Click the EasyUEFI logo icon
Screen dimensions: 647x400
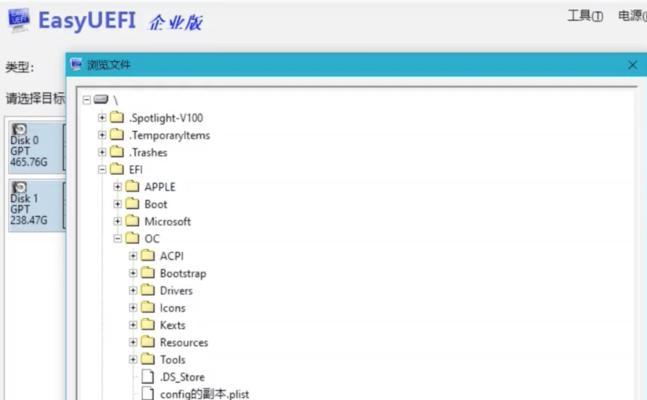point(19,20)
